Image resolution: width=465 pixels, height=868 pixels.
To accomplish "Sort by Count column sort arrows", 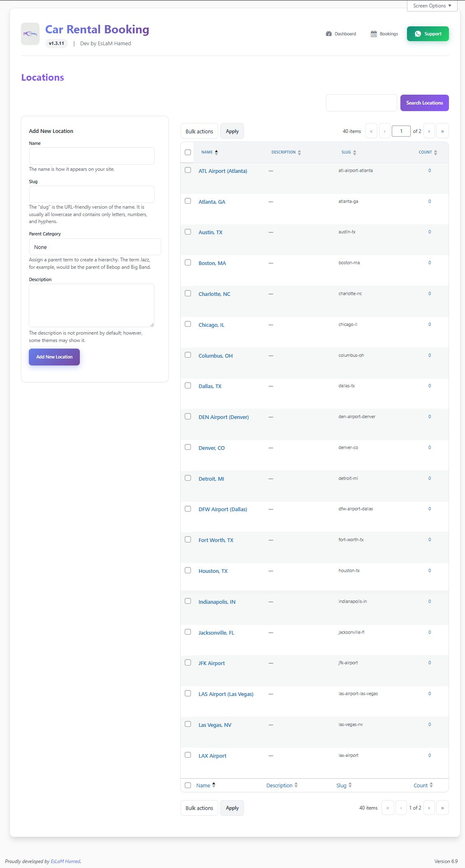I will pos(435,152).
